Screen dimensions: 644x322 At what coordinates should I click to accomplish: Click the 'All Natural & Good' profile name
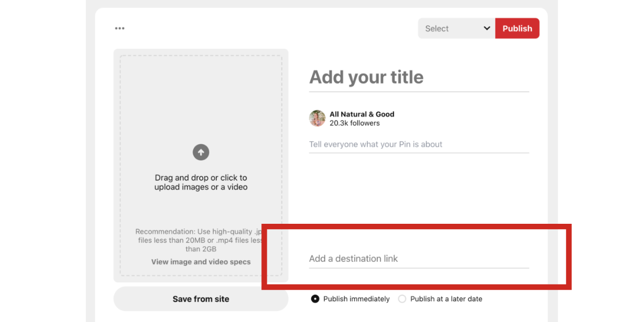pyautogui.click(x=362, y=114)
